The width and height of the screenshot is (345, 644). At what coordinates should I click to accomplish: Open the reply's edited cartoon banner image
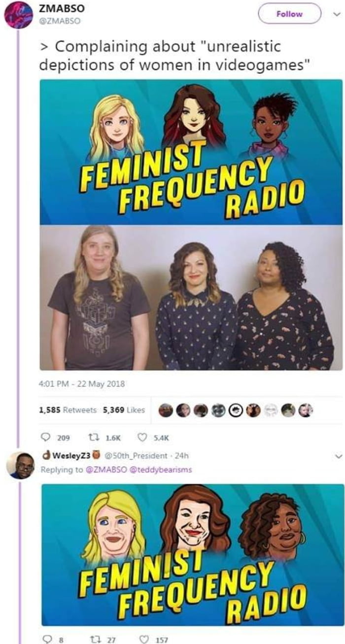[191, 555]
